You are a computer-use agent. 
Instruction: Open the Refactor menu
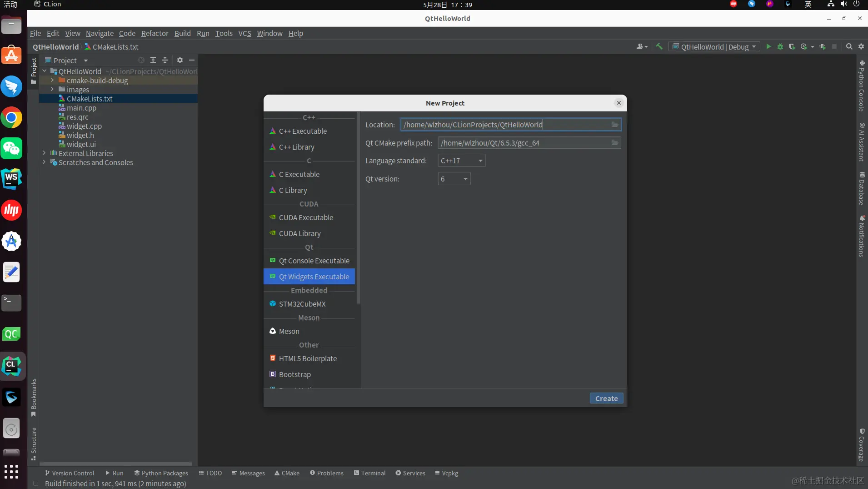point(155,33)
